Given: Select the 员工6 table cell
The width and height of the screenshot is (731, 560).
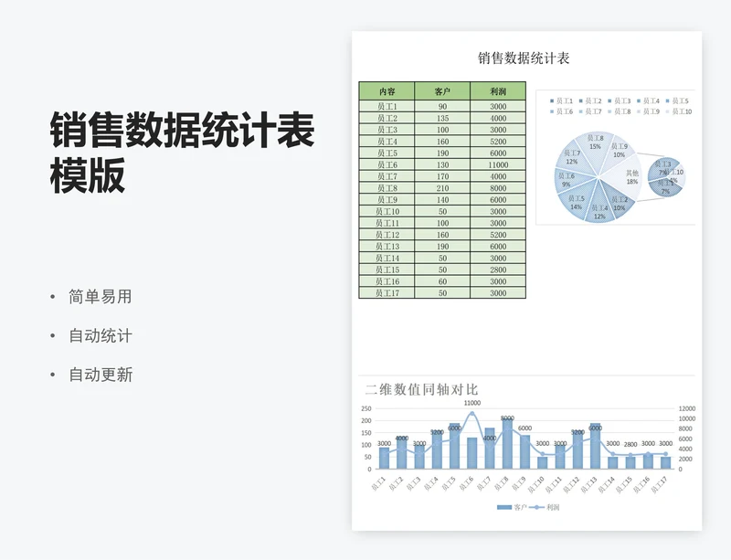Looking at the screenshot, I should pos(387,164).
